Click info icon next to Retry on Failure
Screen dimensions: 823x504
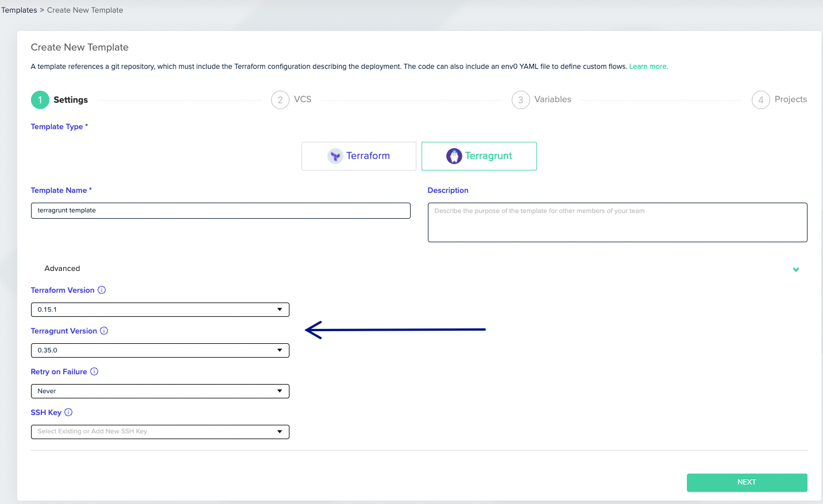94,371
